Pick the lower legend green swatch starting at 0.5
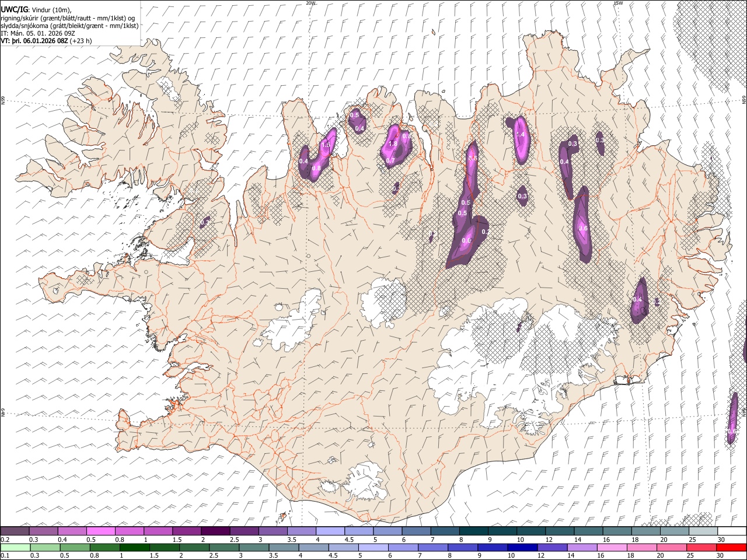Viewport: 747px width, 560px height. [75, 547]
